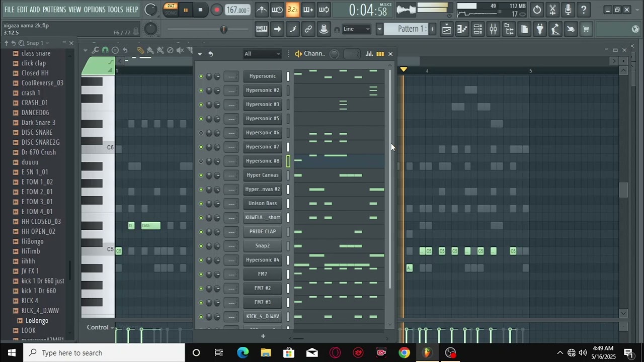
Task: Click the channel rack undo arrow
Action: 211,54
